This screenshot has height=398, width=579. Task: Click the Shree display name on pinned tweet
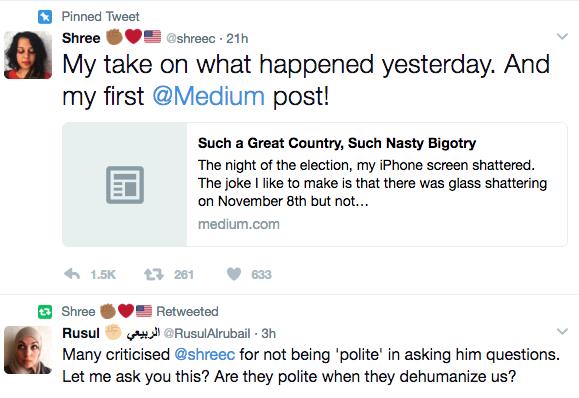(81, 38)
